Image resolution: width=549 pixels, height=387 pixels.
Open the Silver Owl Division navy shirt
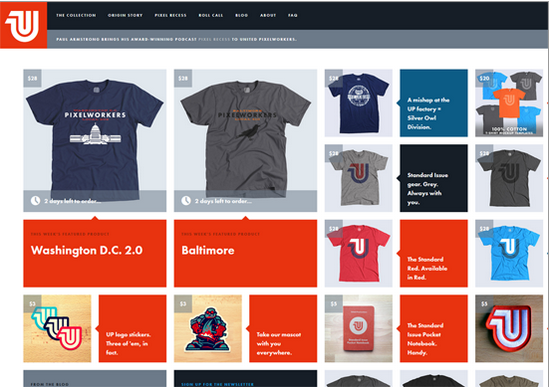[359, 103]
